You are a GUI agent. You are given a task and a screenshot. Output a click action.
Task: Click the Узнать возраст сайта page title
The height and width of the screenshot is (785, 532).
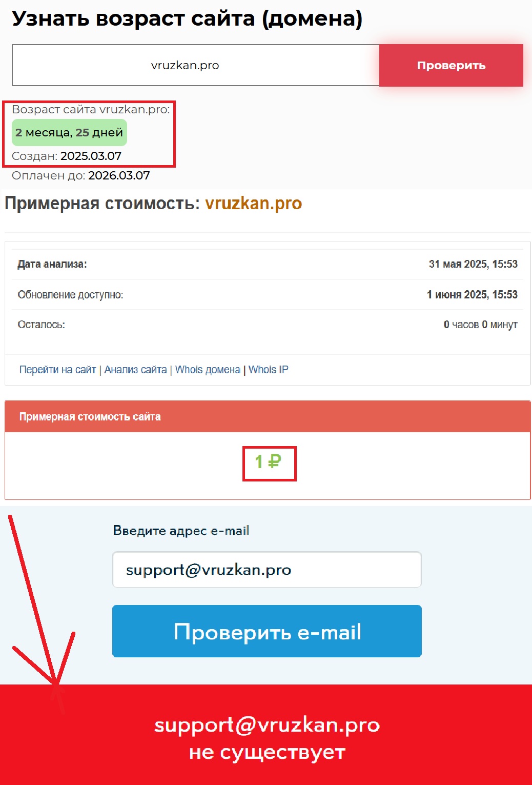(187, 19)
